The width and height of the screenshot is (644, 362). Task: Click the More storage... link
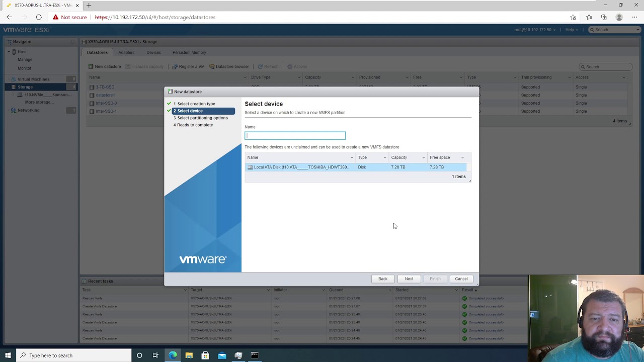pyautogui.click(x=39, y=102)
